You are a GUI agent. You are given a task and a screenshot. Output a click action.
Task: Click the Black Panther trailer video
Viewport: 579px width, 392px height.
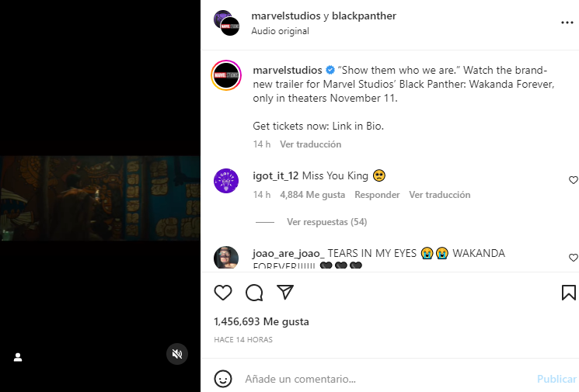tap(100, 198)
